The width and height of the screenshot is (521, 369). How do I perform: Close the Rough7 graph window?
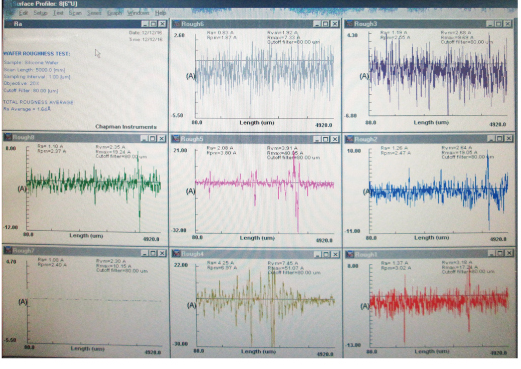point(162,253)
